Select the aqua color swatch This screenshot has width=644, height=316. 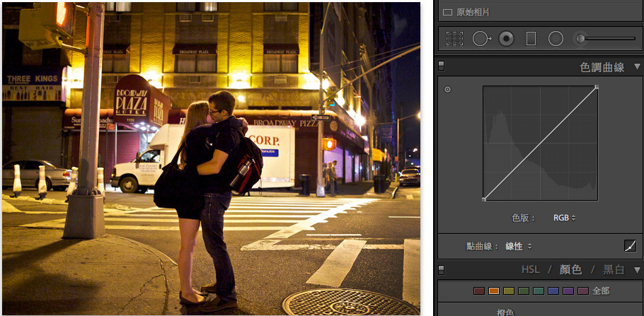tap(539, 291)
